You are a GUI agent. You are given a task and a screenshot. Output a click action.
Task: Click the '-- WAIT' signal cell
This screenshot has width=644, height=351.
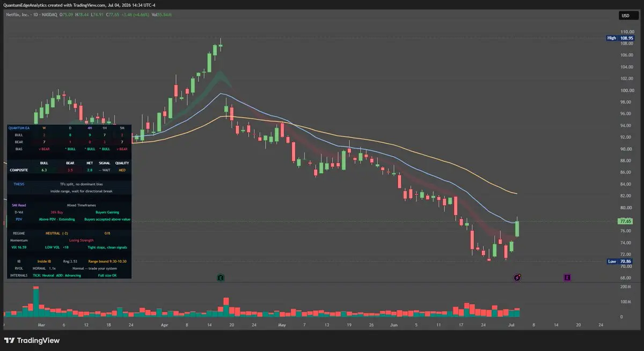click(x=105, y=170)
